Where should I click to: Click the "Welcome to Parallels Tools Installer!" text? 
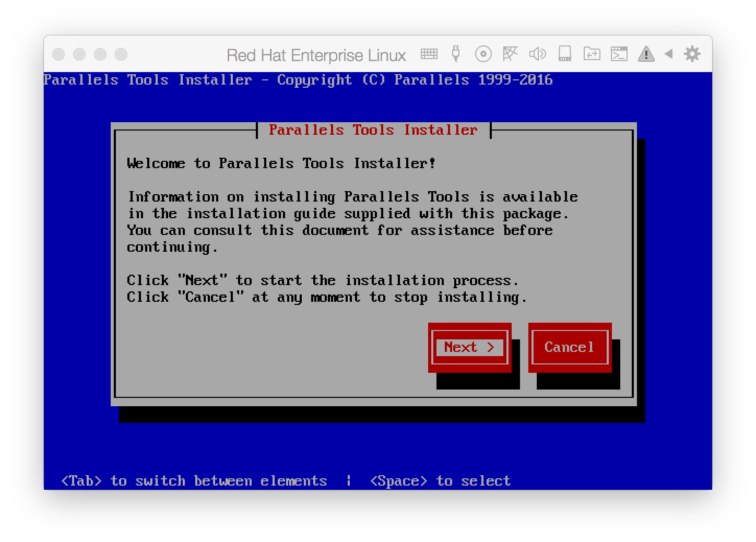[281, 163]
